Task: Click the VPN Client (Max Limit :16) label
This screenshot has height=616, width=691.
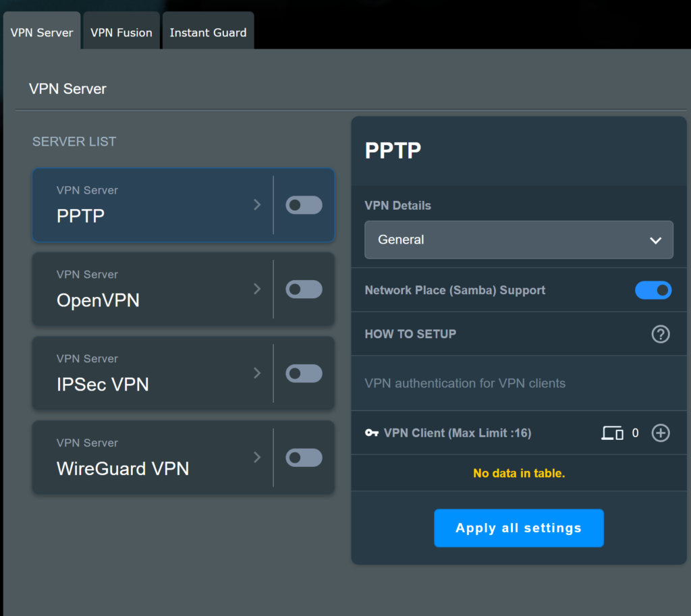Action: (458, 433)
